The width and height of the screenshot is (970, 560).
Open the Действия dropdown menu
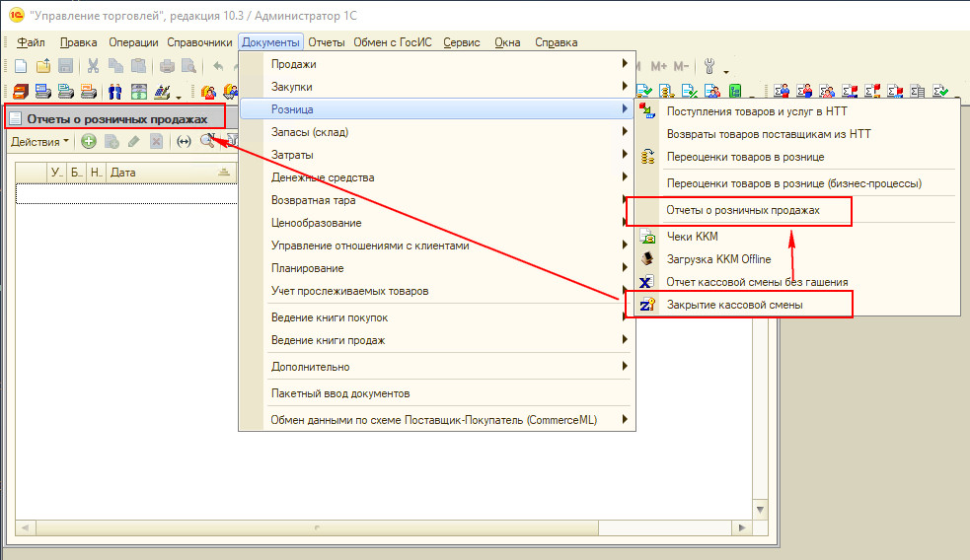39,142
